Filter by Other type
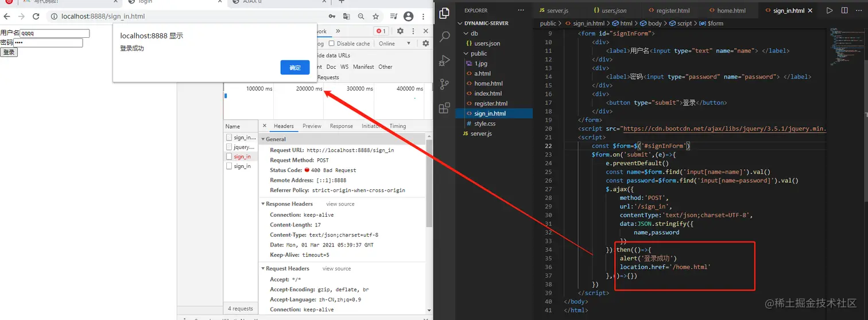This screenshot has height=320, width=868. [x=385, y=67]
